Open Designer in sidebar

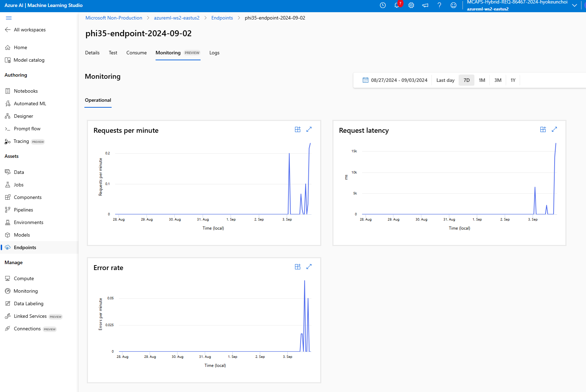click(x=19, y=116)
